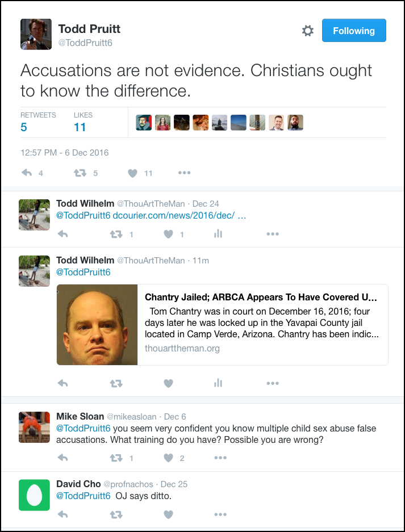Image resolution: width=405 pixels, height=532 pixels.
Task: Like Todd Wilhelm's dcourier.com link tweet
Action: 168,234
